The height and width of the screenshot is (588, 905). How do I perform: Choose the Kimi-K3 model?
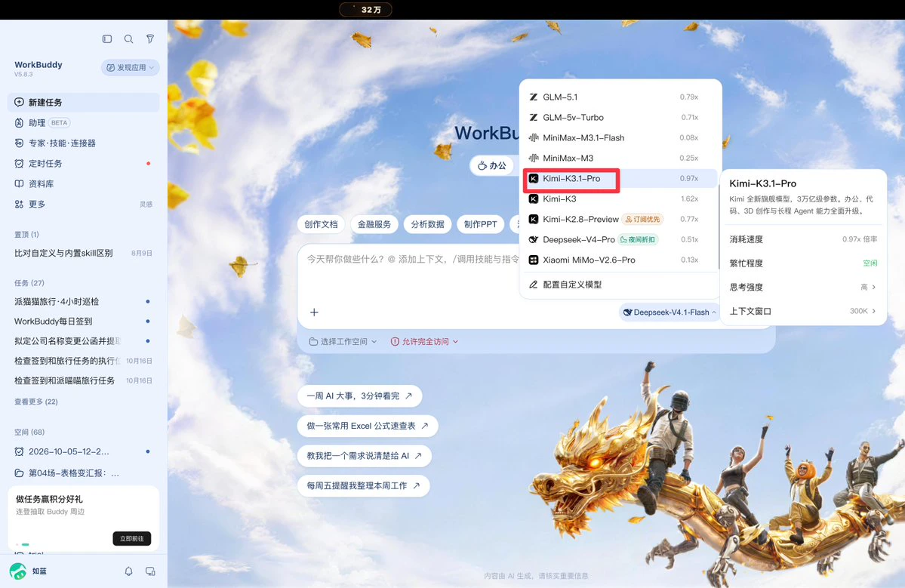pyautogui.click(x=620, y=199)
